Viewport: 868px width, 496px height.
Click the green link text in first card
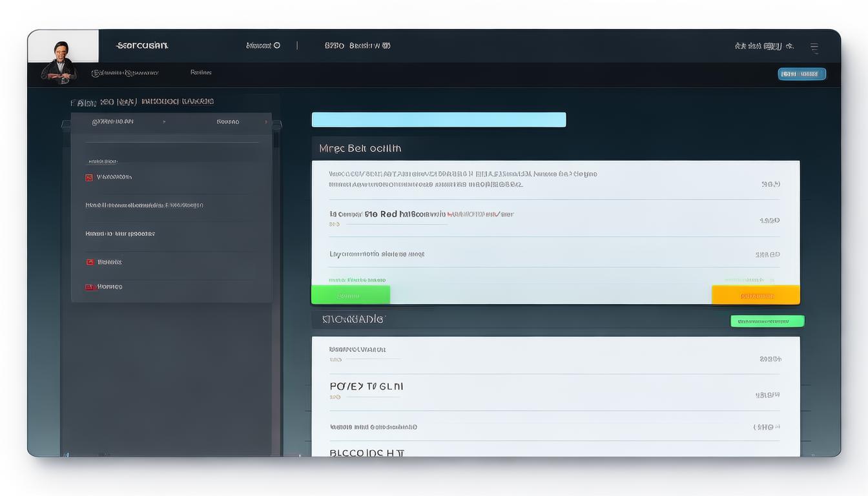click(357, 280)
